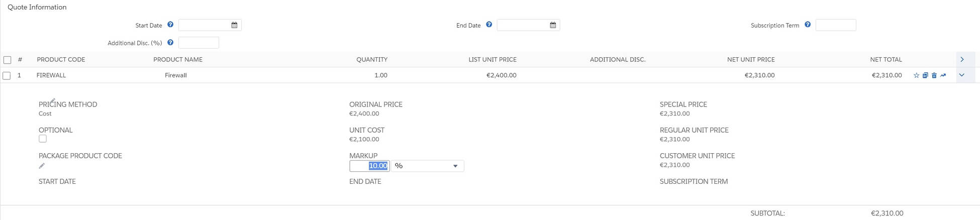
Task: Click the Net Total column header
Action: tap(886, 59)
